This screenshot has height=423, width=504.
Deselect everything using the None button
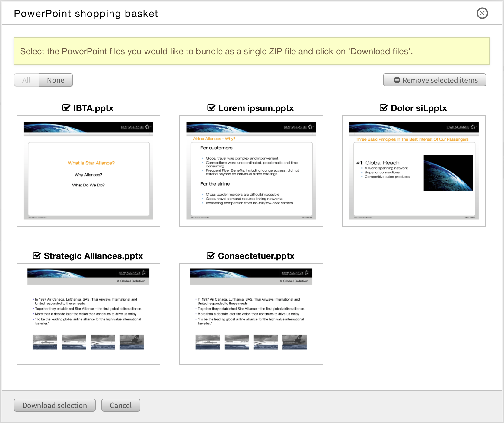pos(56,80)
